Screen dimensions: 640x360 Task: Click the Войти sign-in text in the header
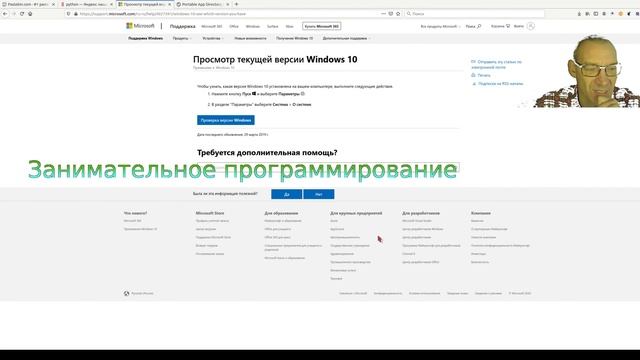point(519,26)
